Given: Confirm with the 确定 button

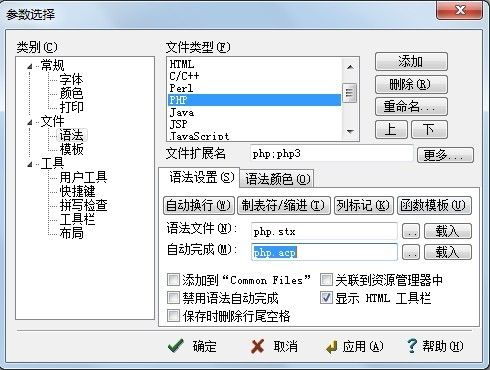Looking at the screenshot, I should pyautogui.click(x=193, y=346).
